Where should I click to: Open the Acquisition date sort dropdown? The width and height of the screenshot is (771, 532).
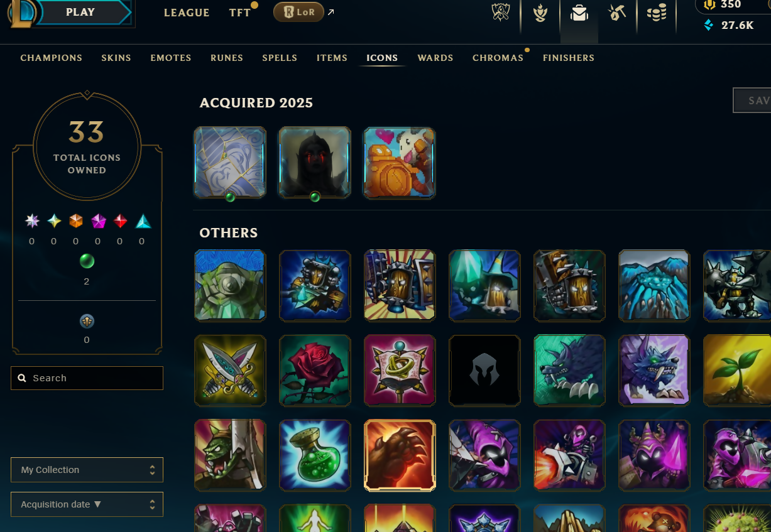tap(87, 504)
